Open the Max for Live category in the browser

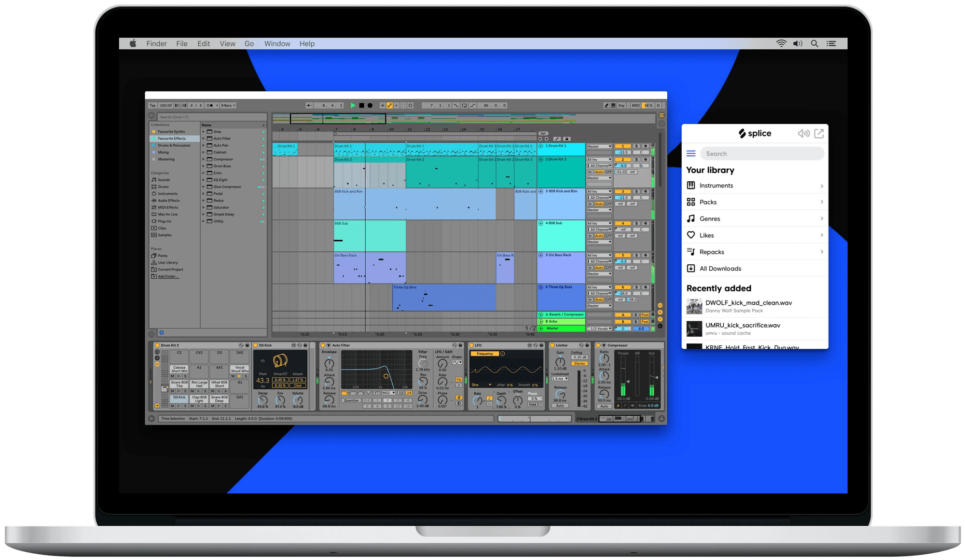pyautogui.click(x=168, y=214)
